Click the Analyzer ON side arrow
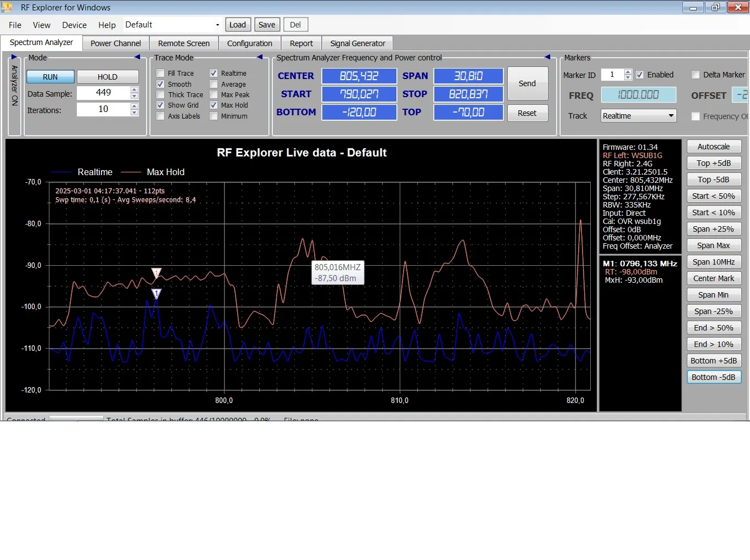 (x=14, y=57)
